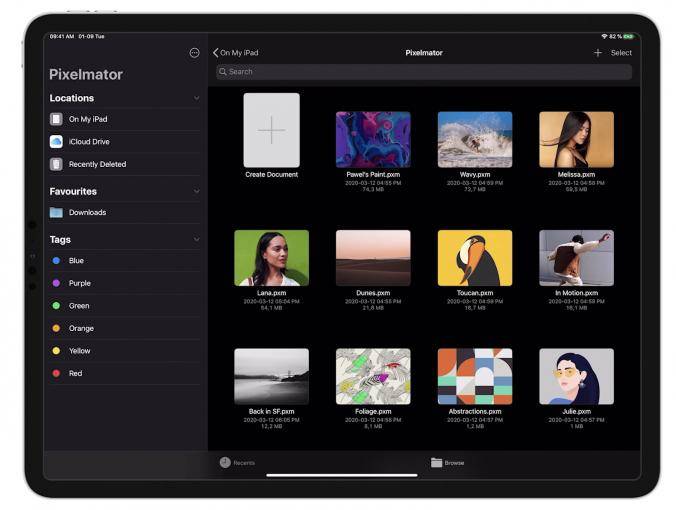This screenshot has width=676, height=510.
Task: Select the Purple tag
Action: click(x=125, y=283)
